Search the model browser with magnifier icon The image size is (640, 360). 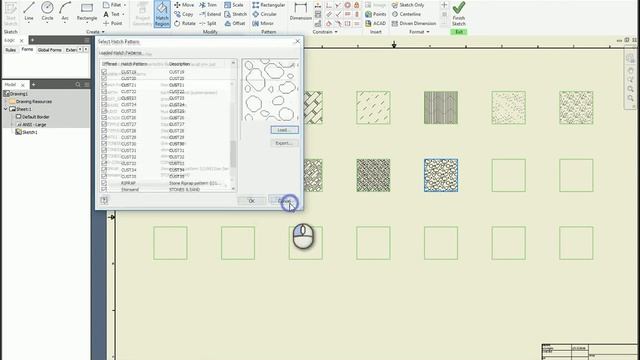(x=78, y=84)
